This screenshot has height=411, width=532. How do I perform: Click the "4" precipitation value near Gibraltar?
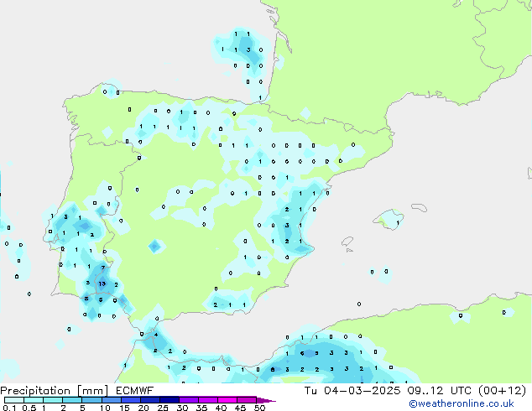[x=156, y=335]
